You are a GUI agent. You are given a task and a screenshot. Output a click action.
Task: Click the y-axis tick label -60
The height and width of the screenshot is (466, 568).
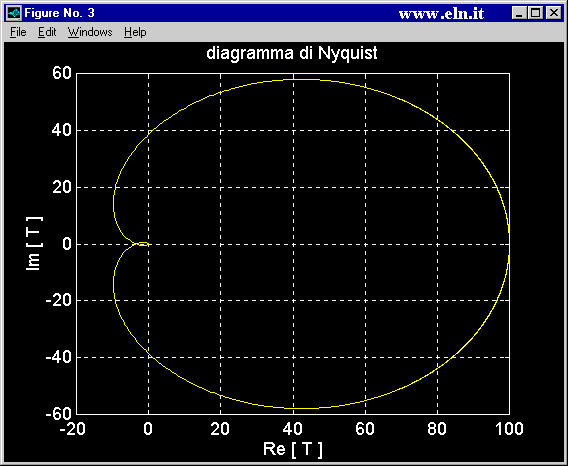pyautogui.click(x=59, y=414)
